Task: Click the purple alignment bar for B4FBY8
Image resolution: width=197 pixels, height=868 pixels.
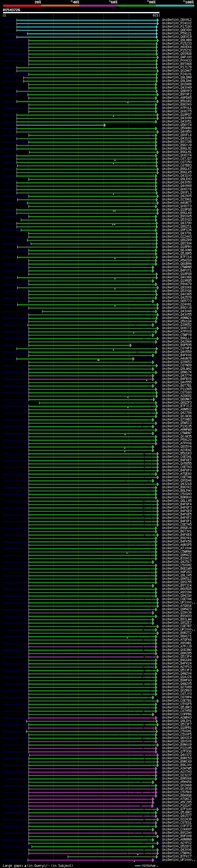Action: tap(91, 379)
